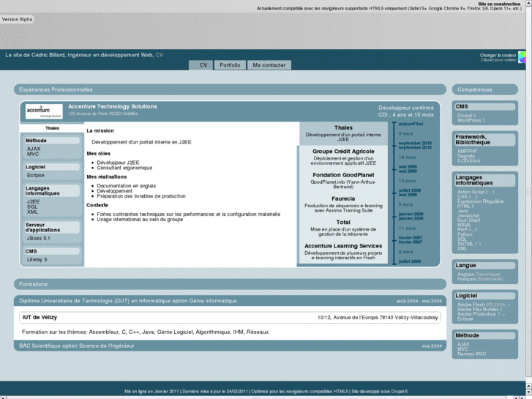Screen dimensions: 532x399
Task: Expand the BAC Scientifique formation row
Action: click(x=230, y=346)
